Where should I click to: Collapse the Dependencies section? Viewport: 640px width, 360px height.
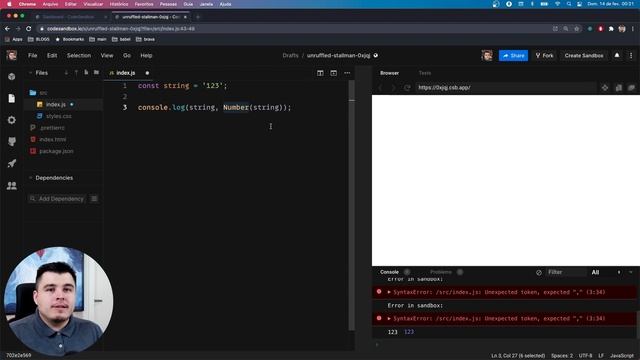pyautogui.click(x=30, y=178)
